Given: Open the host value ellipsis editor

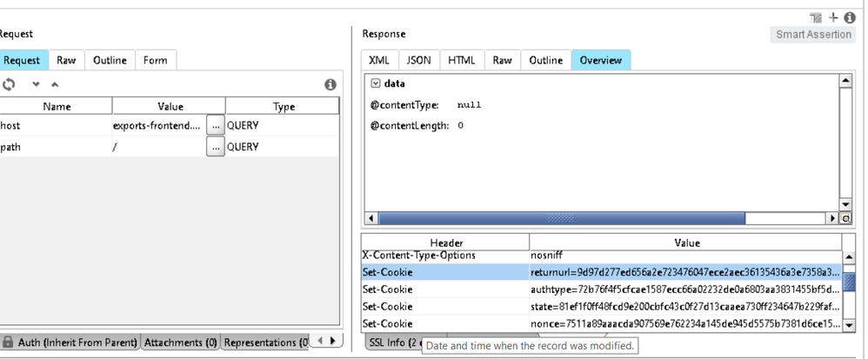Looking at the screenshot, I should tap(216, 125).
